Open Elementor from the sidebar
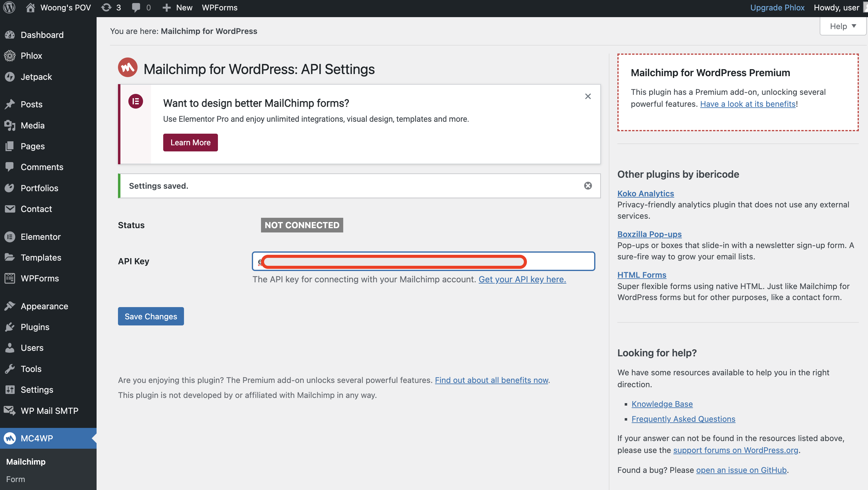This screenshot has width=868, height=490. click(x=40, y=237)
